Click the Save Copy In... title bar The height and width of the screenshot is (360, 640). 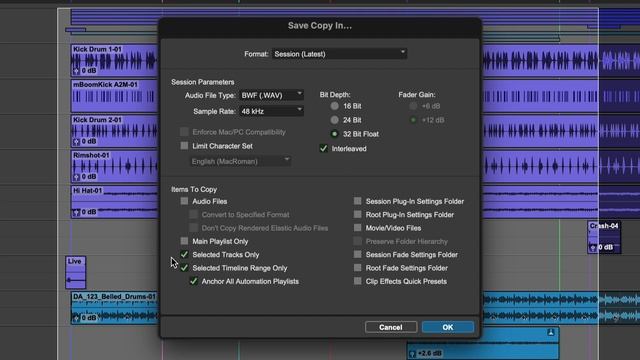point(320,26)
